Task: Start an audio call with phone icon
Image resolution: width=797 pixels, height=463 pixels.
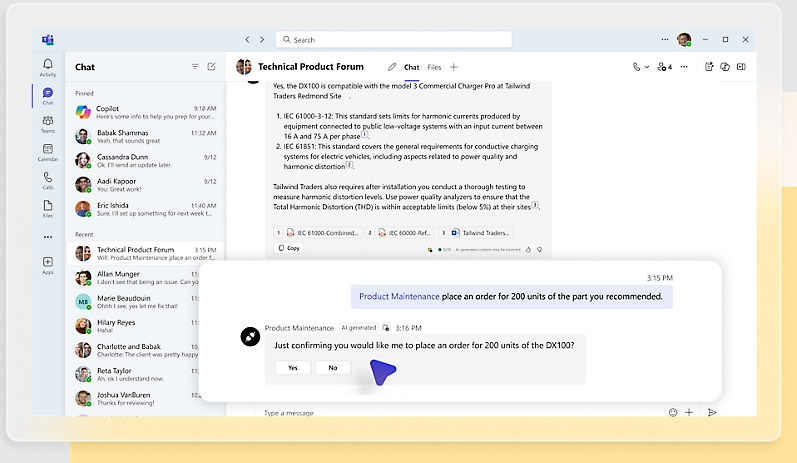Action: 636,67
